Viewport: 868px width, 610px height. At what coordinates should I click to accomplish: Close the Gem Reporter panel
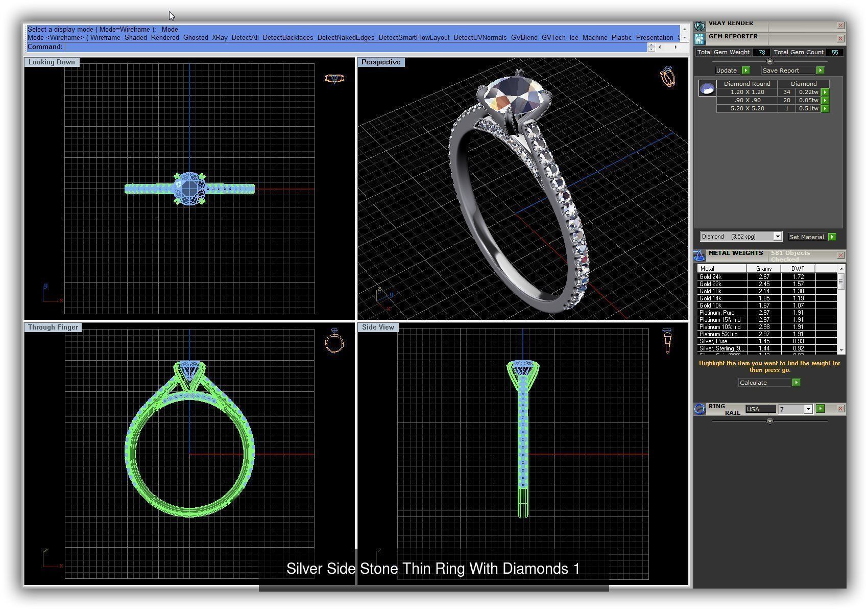pyautogui.click(x=840, y=39)
